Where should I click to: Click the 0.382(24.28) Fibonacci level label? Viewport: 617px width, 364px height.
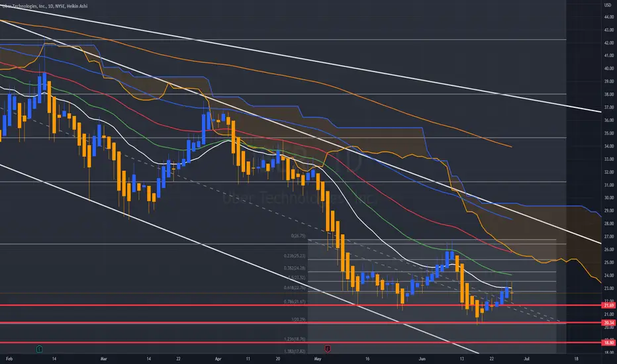click(x=295, y=268)
